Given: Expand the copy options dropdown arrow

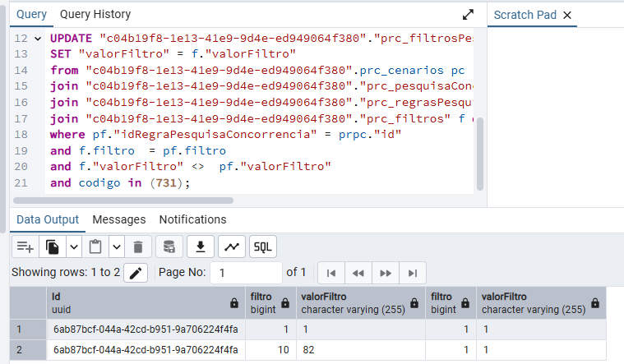Looking at the screenshot, I should tap(73, 247).
